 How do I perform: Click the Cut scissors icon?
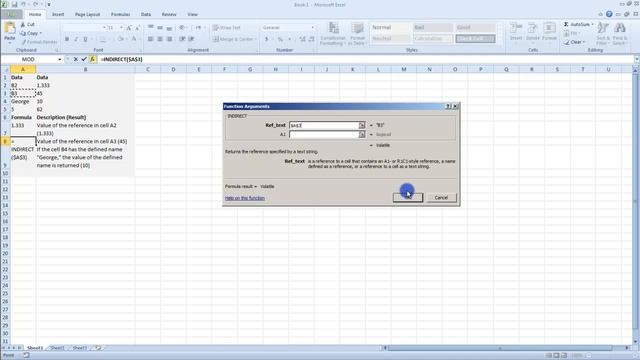pos(23,24)
